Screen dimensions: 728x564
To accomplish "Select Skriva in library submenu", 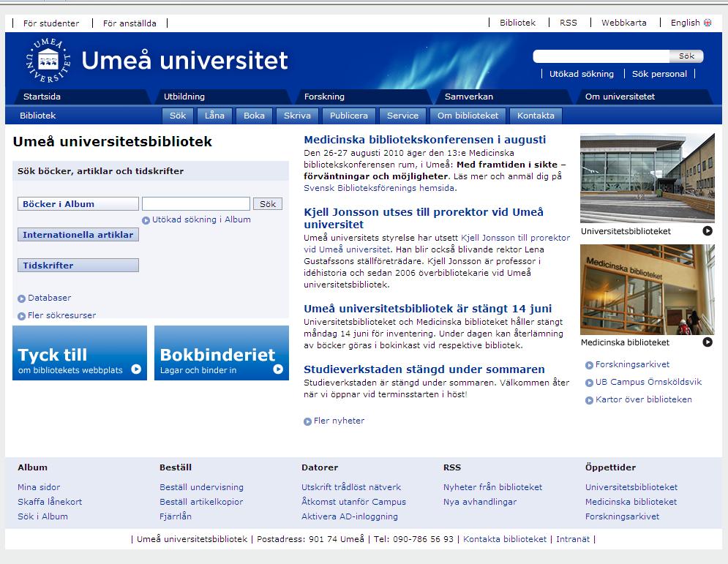I will pos(297,116).
